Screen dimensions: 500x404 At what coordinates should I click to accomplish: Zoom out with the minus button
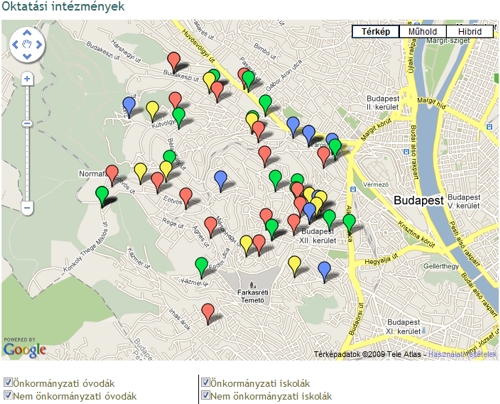27,208
